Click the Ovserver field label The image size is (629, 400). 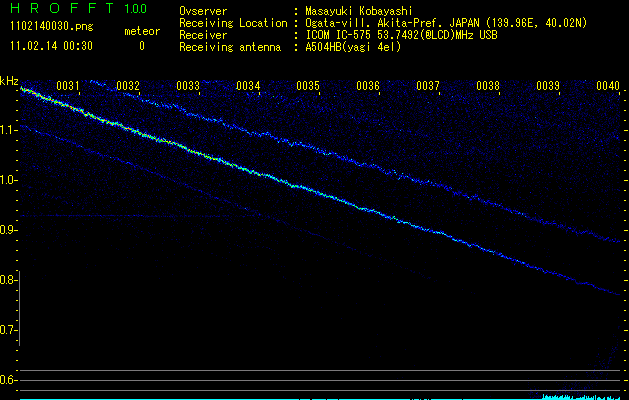click(203, 11)
